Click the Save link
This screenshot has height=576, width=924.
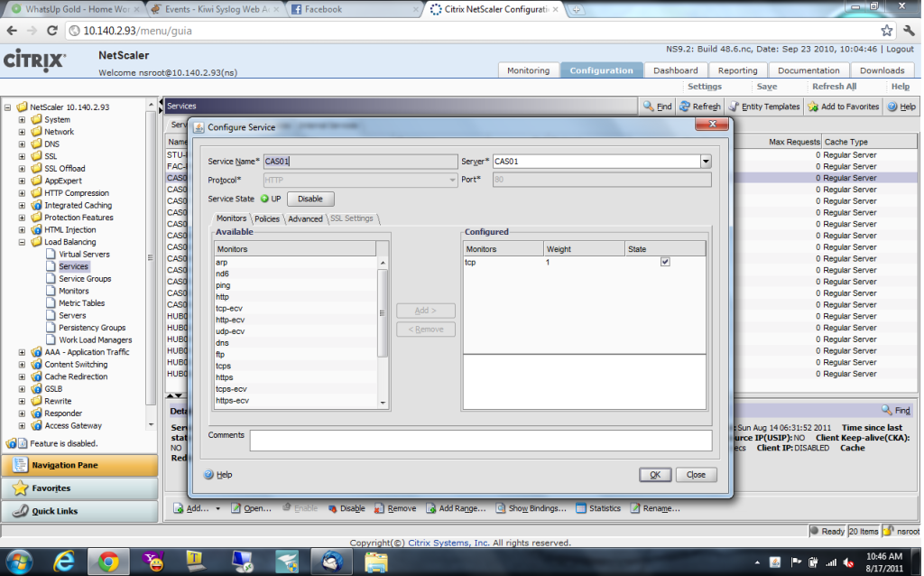pyautogui.click(x=767, y=86)
